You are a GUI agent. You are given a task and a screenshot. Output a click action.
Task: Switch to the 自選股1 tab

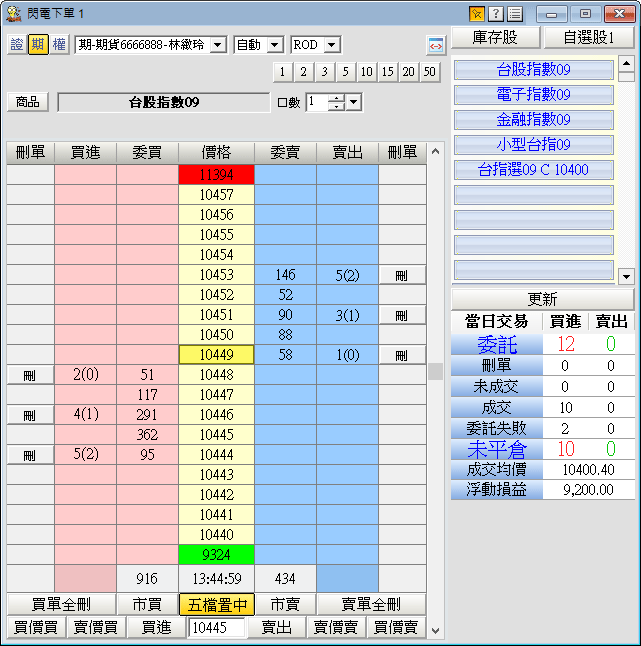point(588,38)
